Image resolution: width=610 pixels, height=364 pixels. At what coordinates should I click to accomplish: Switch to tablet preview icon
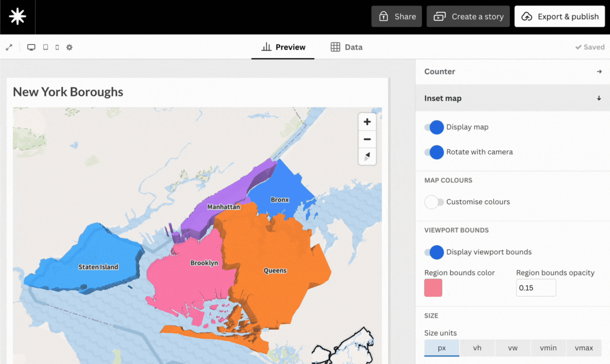click(46, 47)
